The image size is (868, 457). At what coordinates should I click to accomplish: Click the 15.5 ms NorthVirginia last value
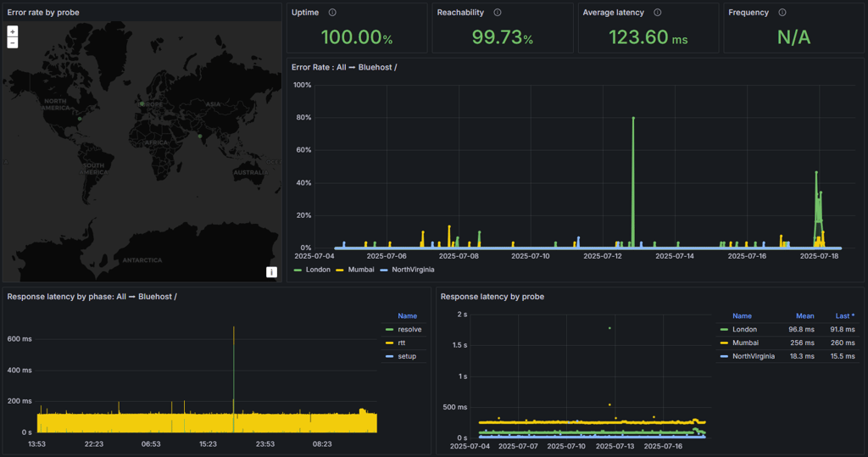842,356
